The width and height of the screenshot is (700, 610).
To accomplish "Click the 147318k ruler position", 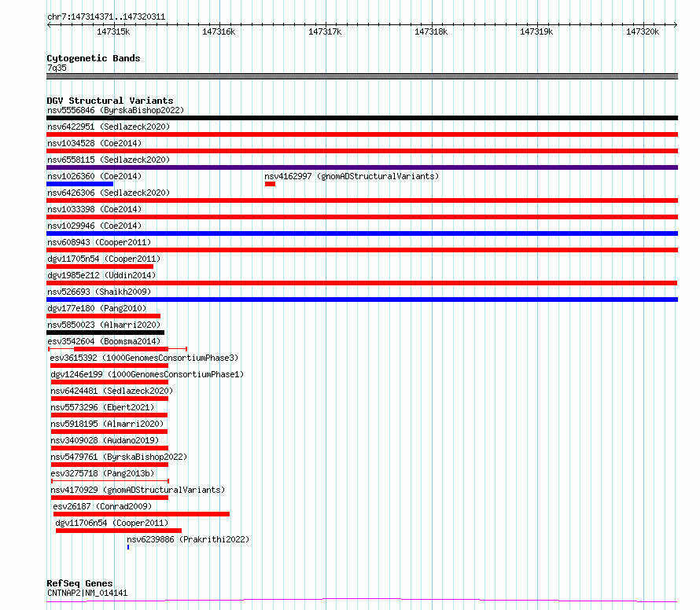I will [x=431, y=31].
